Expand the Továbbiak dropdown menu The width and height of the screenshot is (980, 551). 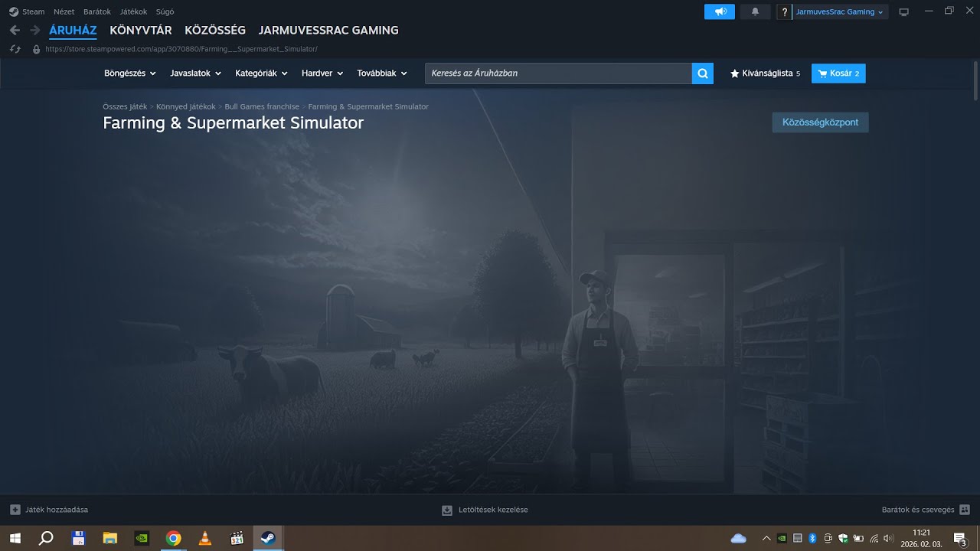click(x=382, y=73)
